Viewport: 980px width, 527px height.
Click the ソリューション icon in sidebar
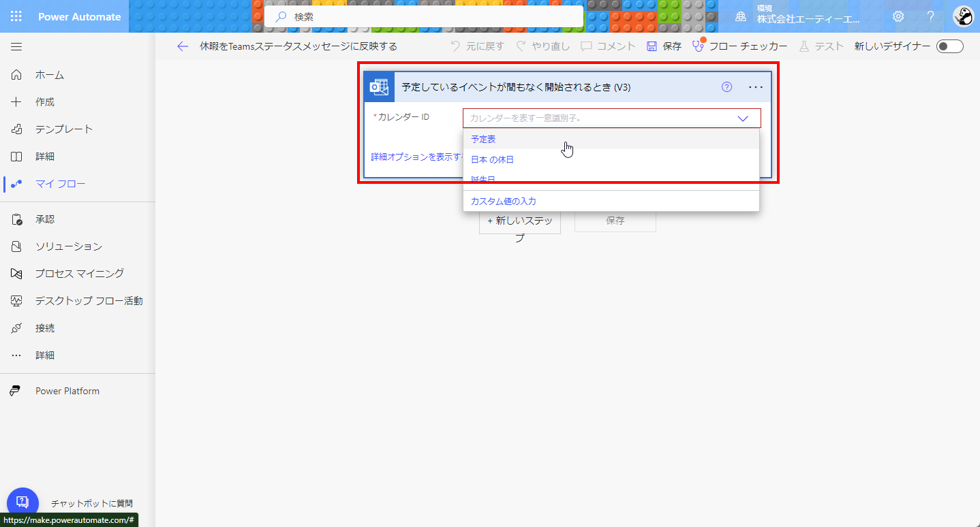tap(17, 246)
